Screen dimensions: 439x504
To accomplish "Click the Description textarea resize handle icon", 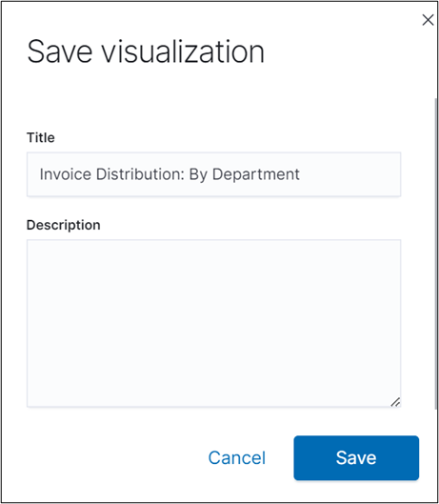I will tap(395, 402).
